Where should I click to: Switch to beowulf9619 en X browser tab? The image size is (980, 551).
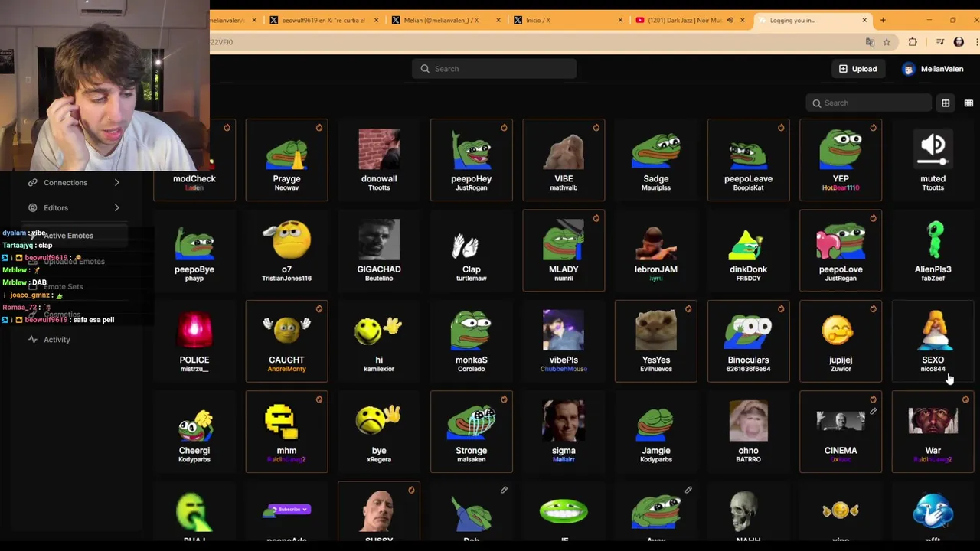(322, 20)
